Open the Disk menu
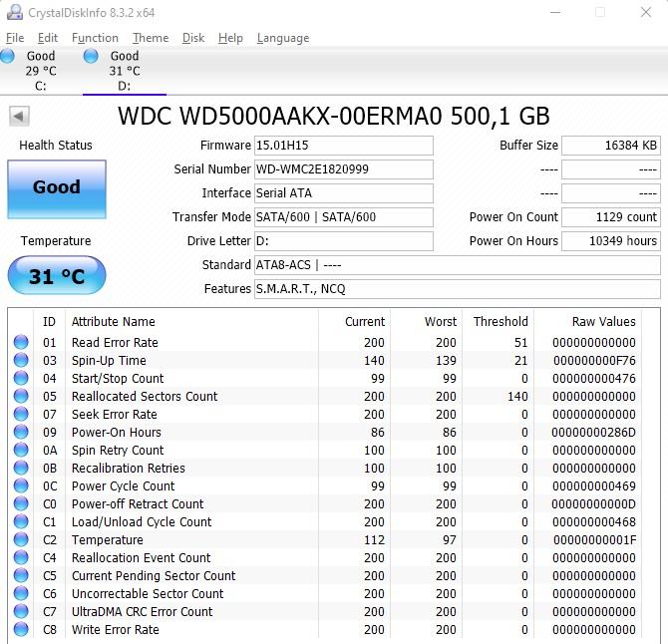The height and width of the screenshot is (644, 668). click(x=193, y=38)
